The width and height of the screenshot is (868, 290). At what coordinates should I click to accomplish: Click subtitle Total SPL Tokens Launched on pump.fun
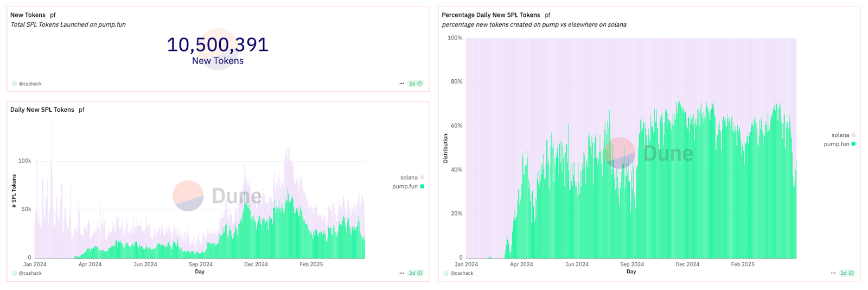[68, 24]
